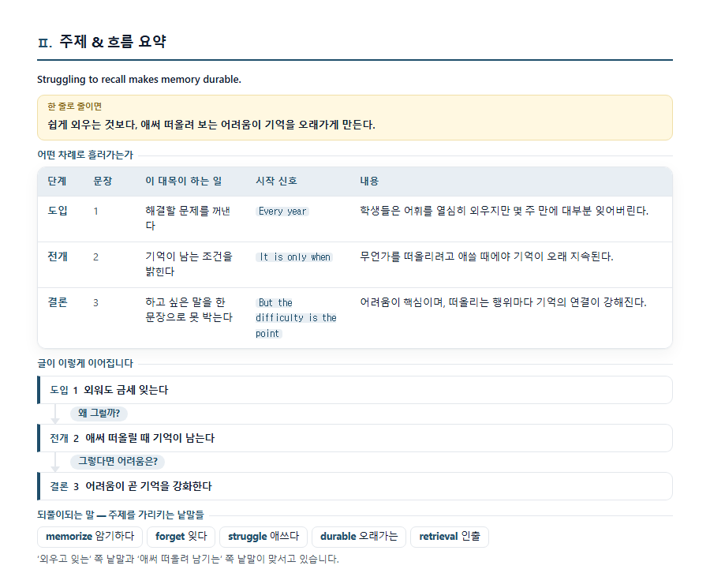Click the '그렇다면 어려움은?' connector pill
Screen dimensions: 710x588
118,461
